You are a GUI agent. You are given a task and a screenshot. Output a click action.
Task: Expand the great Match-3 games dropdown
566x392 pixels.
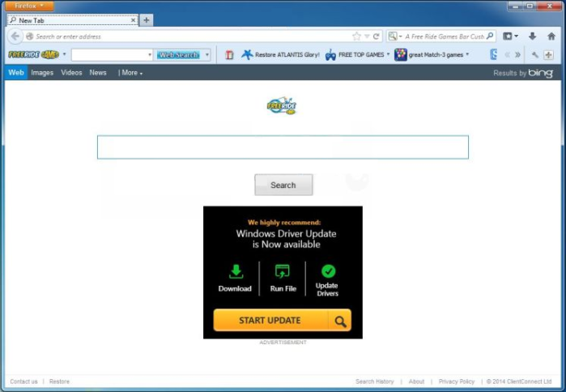click(x=467, y=55)
